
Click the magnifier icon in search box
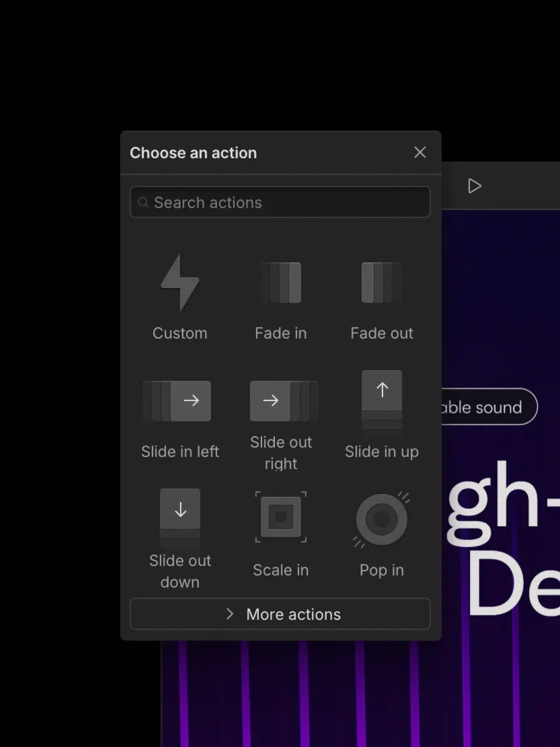click(x=143, y=202)
